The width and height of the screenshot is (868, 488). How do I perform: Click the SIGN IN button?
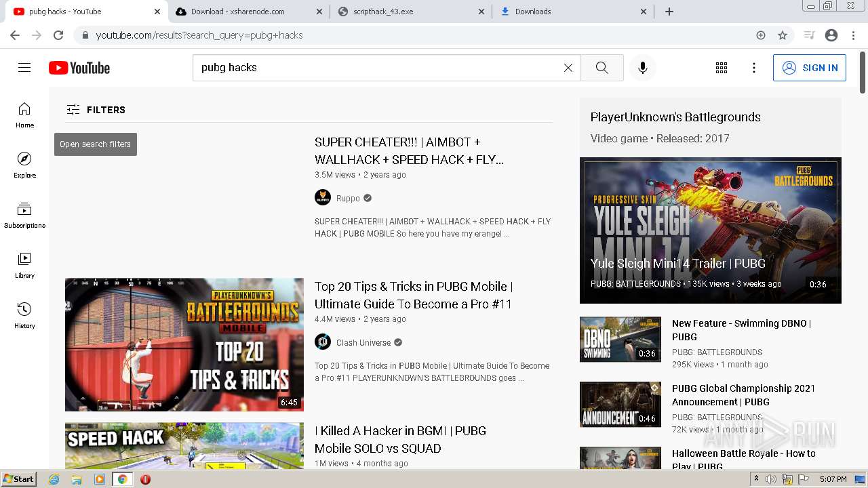click(810, 68)
